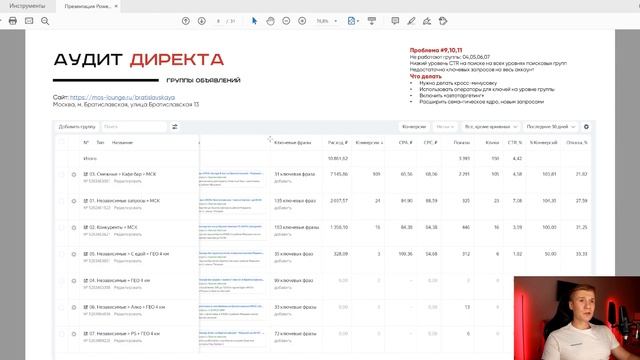Open table settings gear icon
640x360 pixels.
(586, 127)
